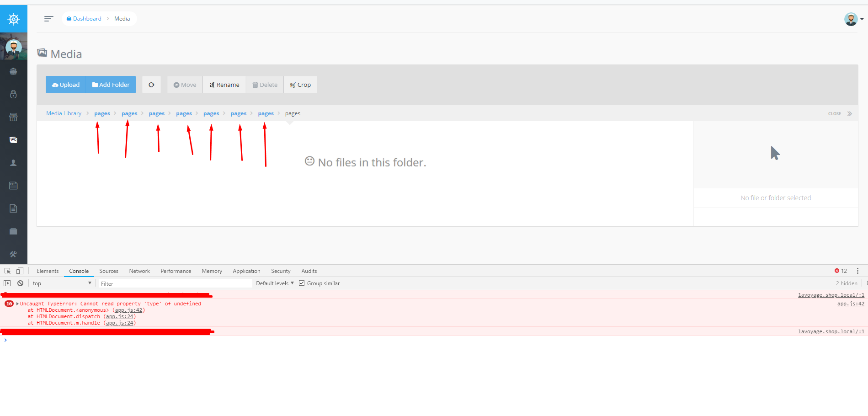Toggle the sidebar hamburger menu
The height and width of the screenshot is (416, 868).
tap(48, 19)
